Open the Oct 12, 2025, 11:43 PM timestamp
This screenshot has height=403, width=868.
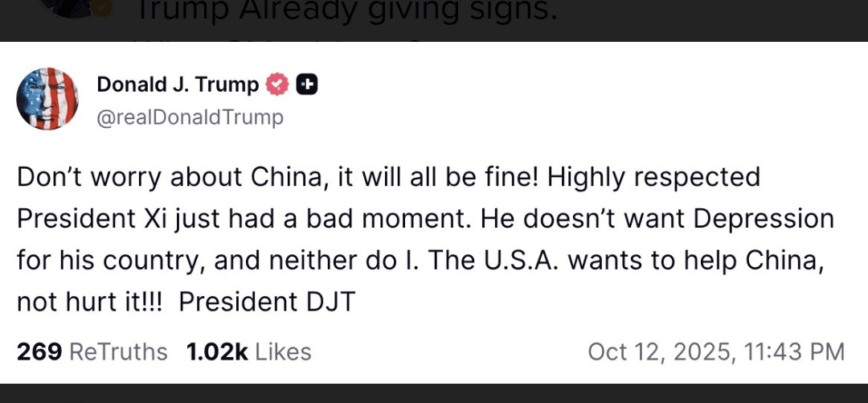coord(716,352)
